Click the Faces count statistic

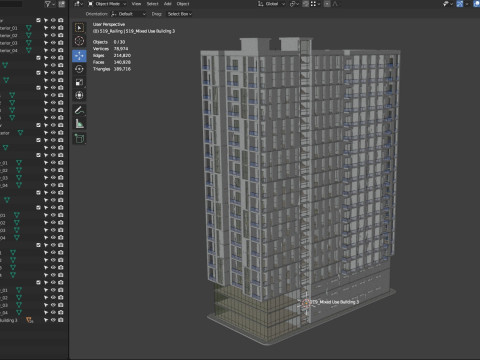tap(112, 62)
